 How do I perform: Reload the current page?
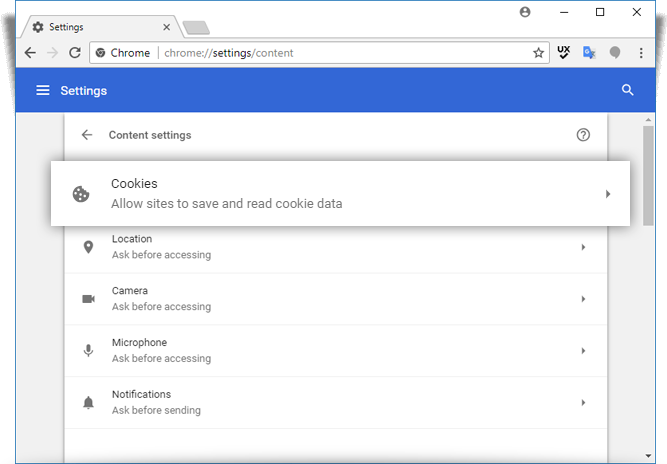pyautogui.click(x=75, y=53)
